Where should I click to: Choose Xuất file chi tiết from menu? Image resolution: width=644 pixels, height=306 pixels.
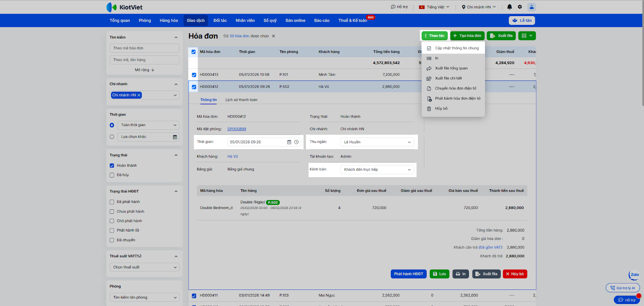pos(448,79)
